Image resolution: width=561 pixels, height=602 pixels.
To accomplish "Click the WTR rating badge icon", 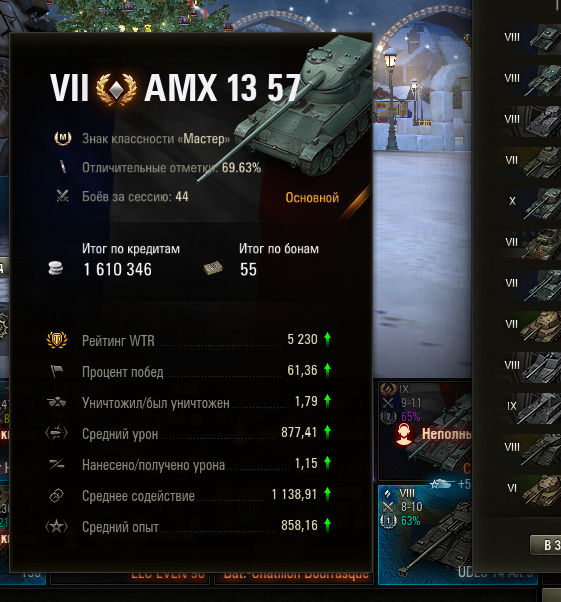I will [57, 340].
